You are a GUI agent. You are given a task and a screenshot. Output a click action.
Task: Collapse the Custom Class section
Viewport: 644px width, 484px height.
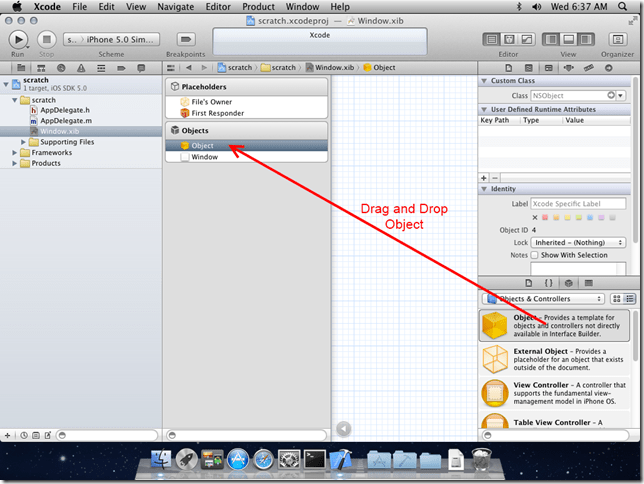click(484, 81)
